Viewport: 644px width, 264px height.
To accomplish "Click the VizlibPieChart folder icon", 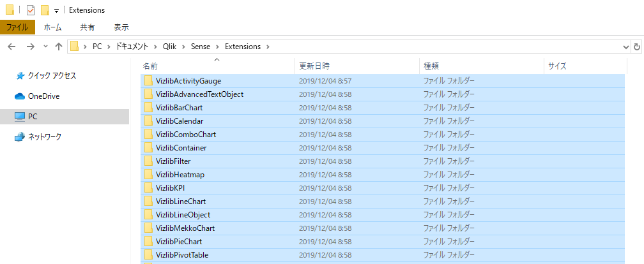I will tap(148, 242).
